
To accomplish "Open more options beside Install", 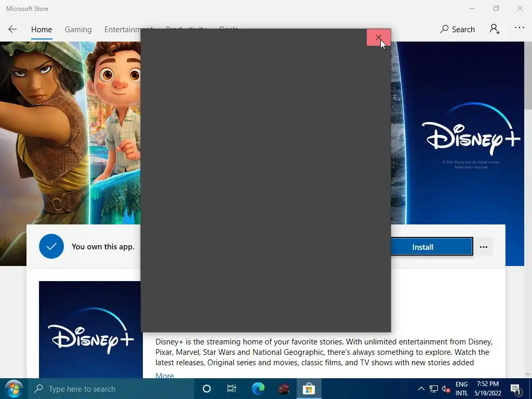I will pyautogui.click(x=484, y=247).
